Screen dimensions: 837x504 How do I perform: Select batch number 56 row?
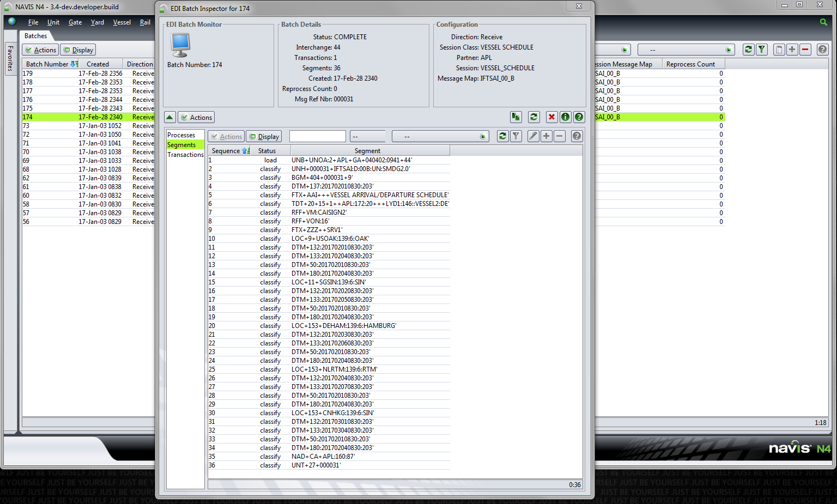tap(88, 222)
